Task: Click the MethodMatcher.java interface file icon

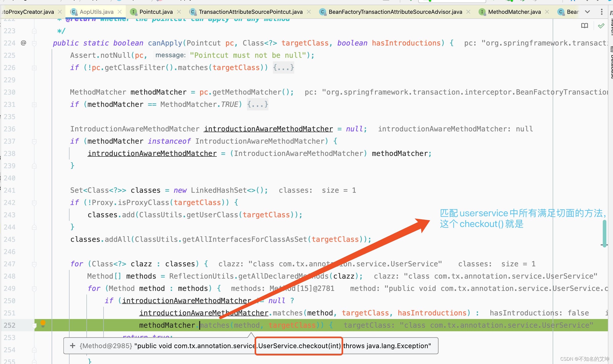Action: 482,12
